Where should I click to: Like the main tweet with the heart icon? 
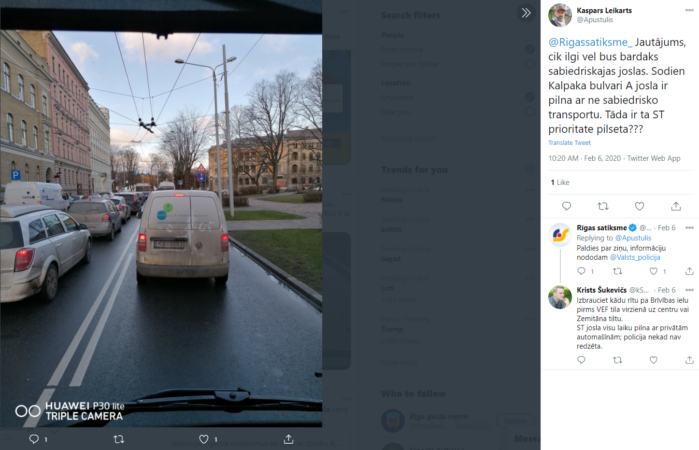(639, 206)
